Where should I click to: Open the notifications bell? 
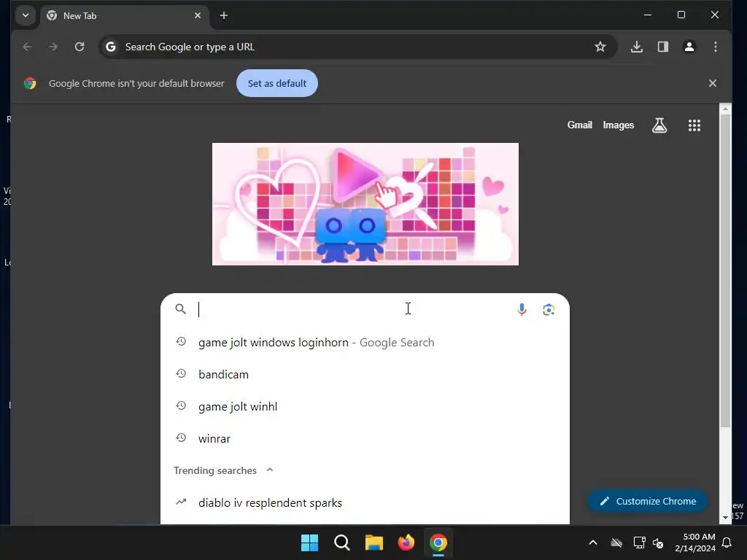(727, 542)
